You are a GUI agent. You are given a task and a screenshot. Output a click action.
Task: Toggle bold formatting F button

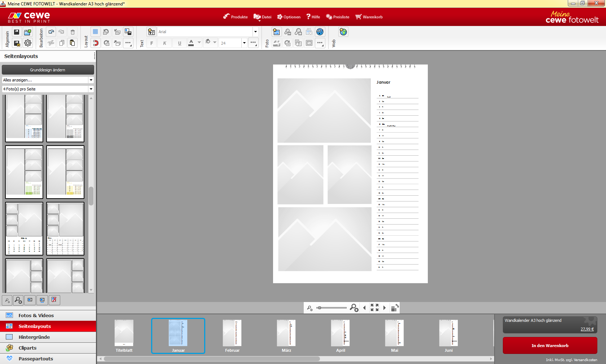[x=151, y=43]
